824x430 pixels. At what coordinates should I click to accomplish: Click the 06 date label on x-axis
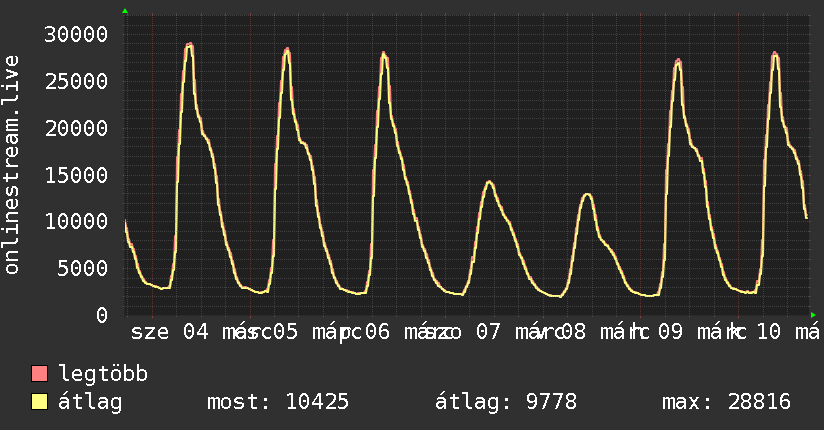[377, 332]
